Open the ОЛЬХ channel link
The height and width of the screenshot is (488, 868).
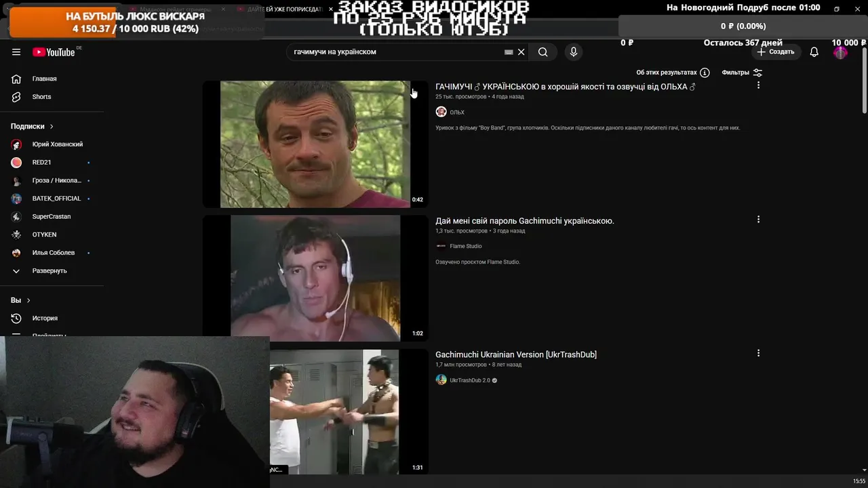pos(457,113)
